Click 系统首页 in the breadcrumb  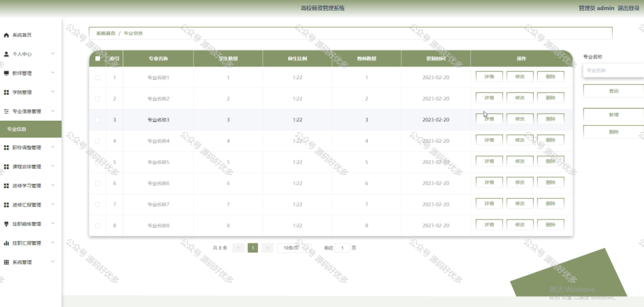(x=106, y=33)
